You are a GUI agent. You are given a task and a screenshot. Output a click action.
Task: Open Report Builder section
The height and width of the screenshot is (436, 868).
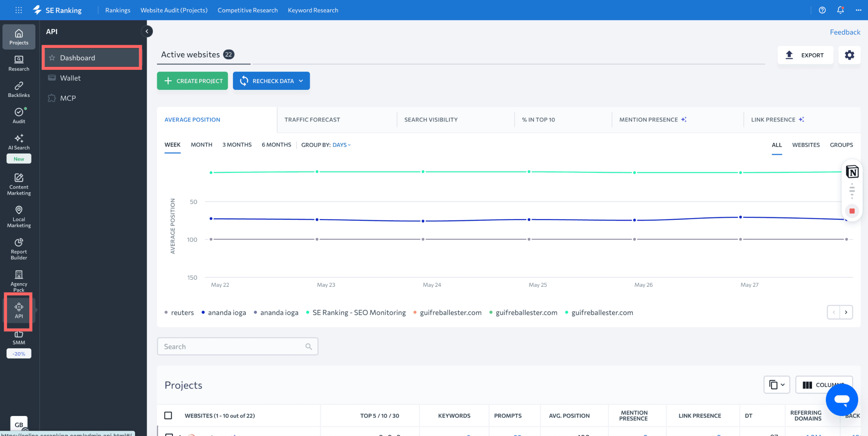[x=19, y=249]
